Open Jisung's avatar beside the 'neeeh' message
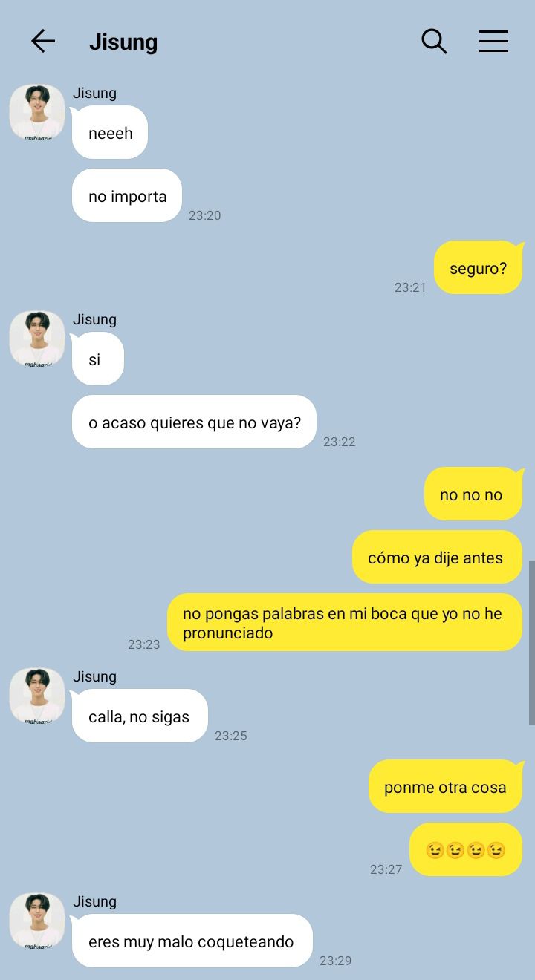Viewport: 535px width, 980px height. click(37, 112)
